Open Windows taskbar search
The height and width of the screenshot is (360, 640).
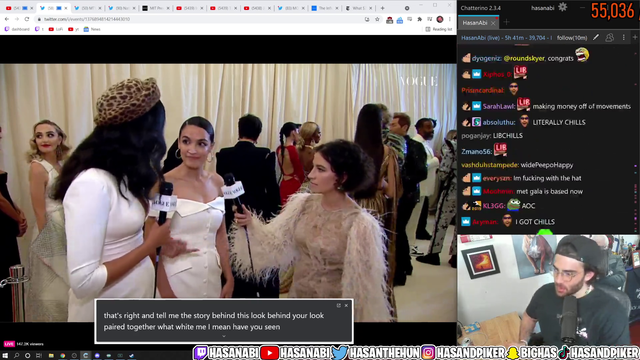click(x=16, y=356)
